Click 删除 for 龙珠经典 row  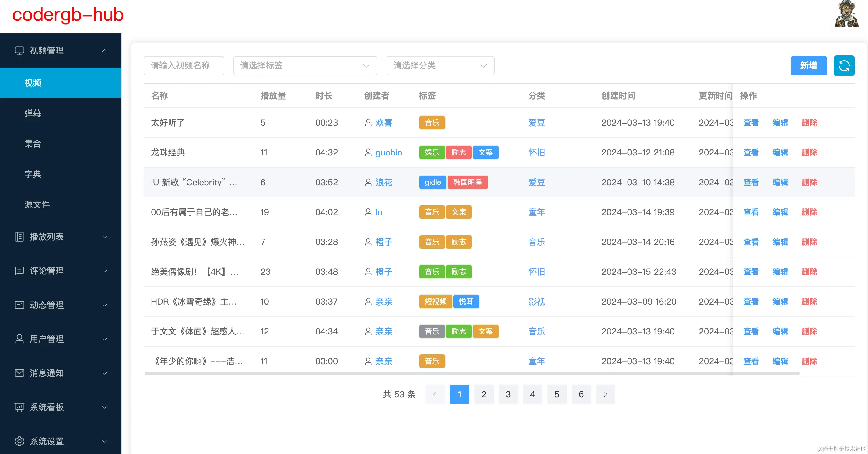coord(809,152)
